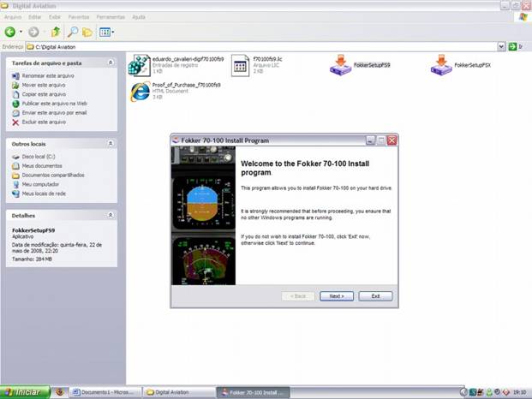Click Renomear este arquivo

[48, 75]
